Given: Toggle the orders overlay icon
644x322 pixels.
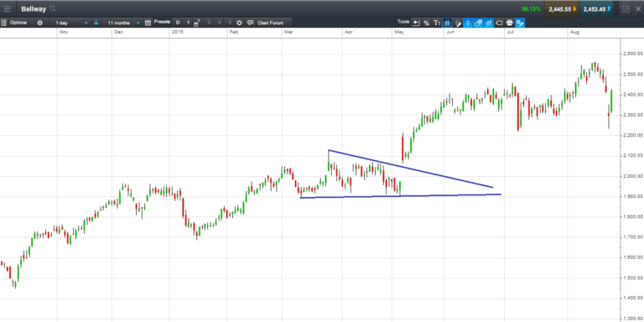Looking at the screenshot, I should click(x=489, y=23).
